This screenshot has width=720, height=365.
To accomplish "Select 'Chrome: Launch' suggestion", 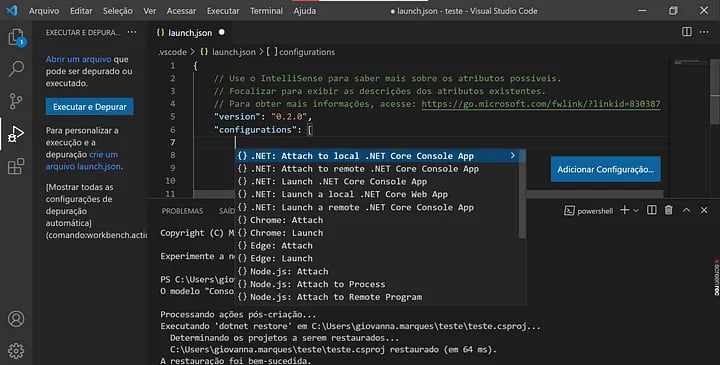I will (x=377, y=233).
